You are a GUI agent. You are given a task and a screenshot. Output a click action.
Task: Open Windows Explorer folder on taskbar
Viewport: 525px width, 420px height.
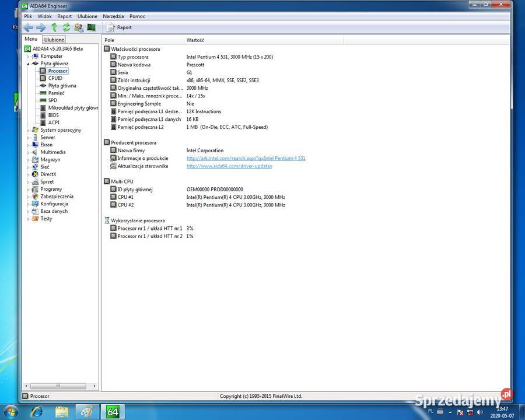(62, 412)
